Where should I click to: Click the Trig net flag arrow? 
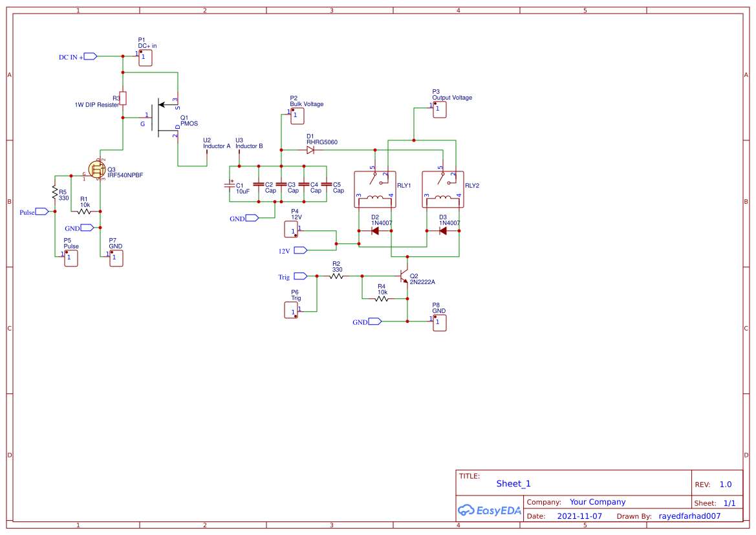point(299,276)
